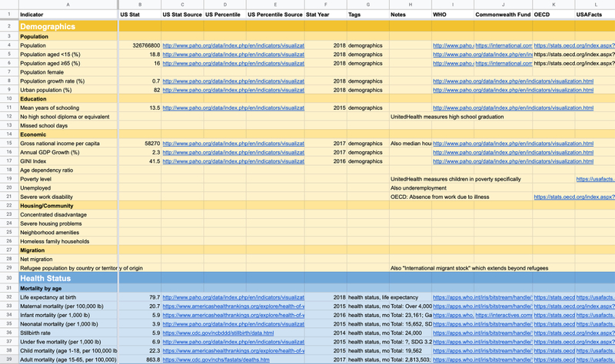615x364 pixels.
Task: Click the 'WHO' header cell
Action: 453,15
